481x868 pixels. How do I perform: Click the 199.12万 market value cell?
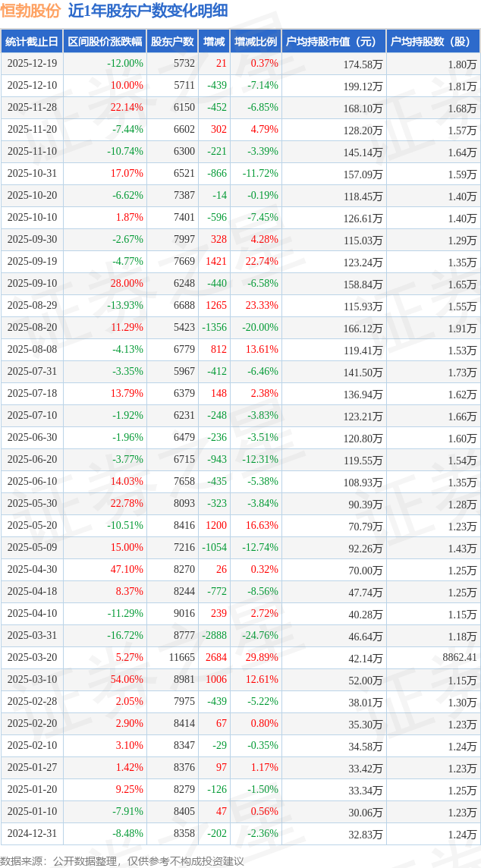(x=363, y=86)
